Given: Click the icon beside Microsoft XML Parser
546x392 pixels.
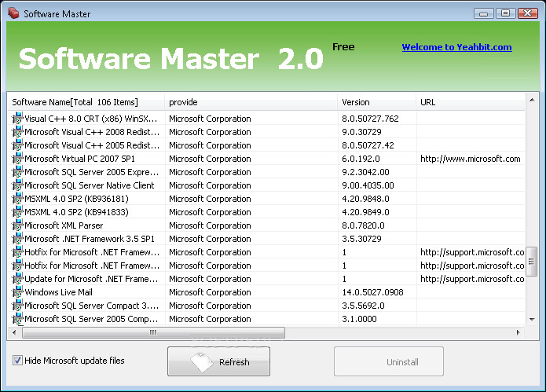Looking at the screenshot, I should [x=17, y=225].
